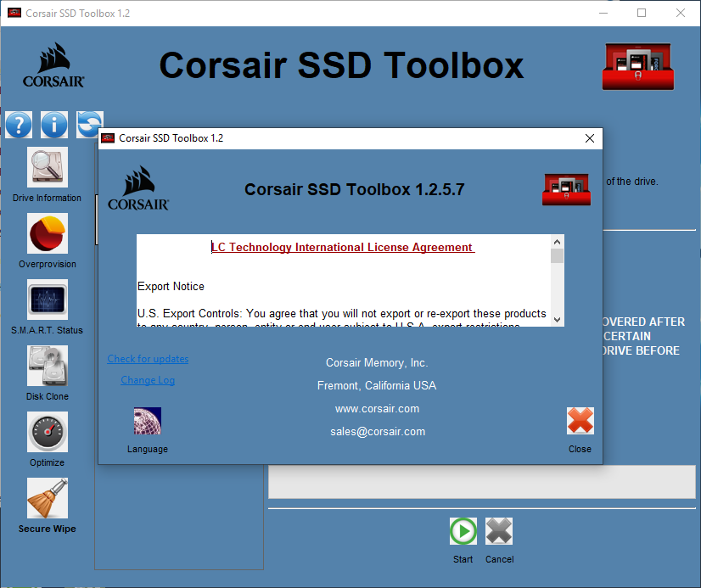Open the LC Technology License Agreement link
The width and height of the screenshot is (701, 588).
click(x=342, y=247)
